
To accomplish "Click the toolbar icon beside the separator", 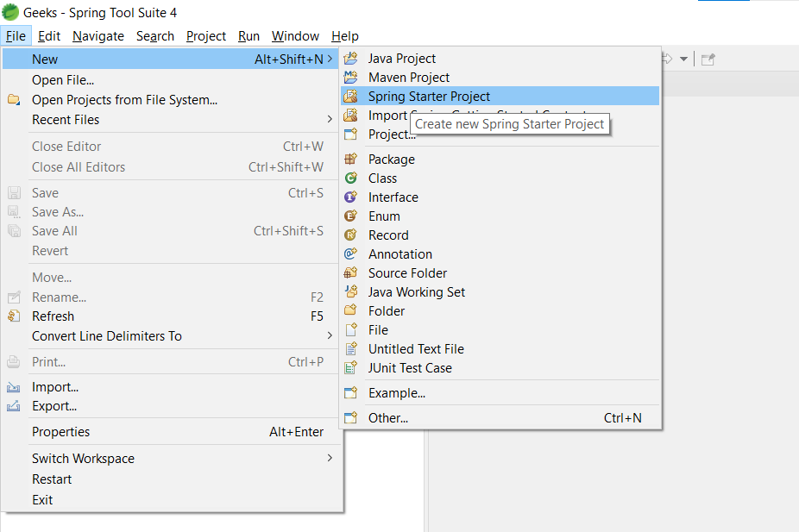I will 708,59.
